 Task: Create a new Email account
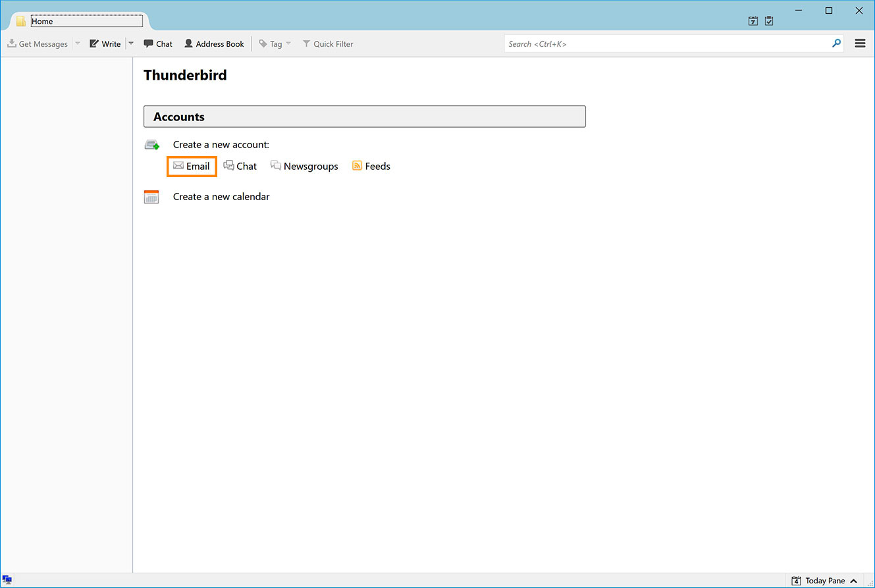pos(192,166)
